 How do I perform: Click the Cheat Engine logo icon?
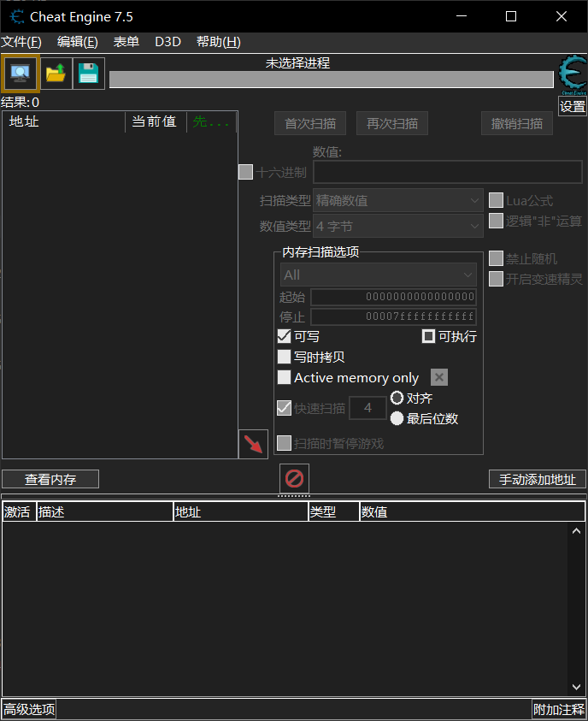(x=573, y=74)
